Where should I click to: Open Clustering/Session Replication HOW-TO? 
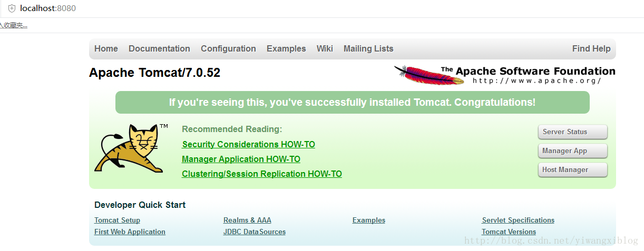(x=262, y=174)
